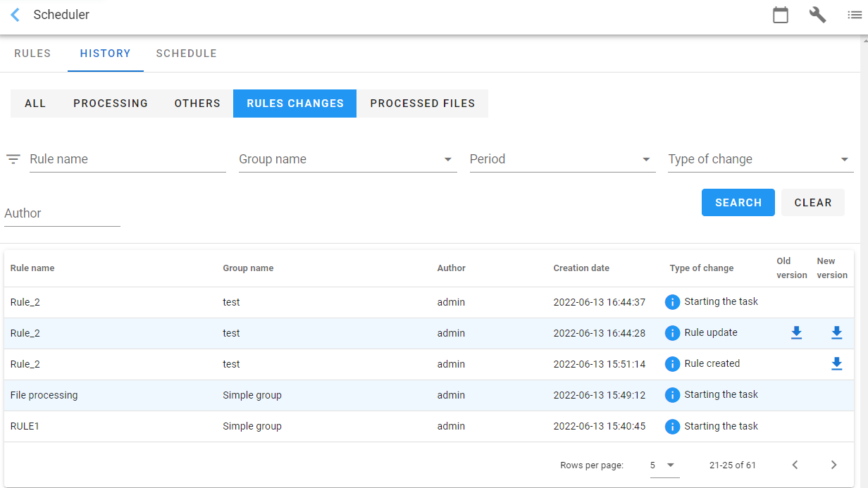Click info icon for Rule created row
The image size is (868, 488).
point(673,364)
